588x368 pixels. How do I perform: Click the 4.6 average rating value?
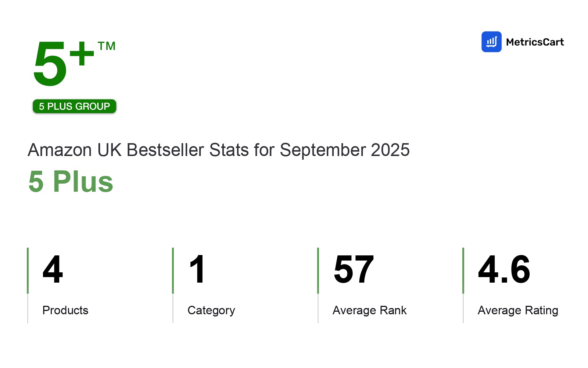point(504,270)
